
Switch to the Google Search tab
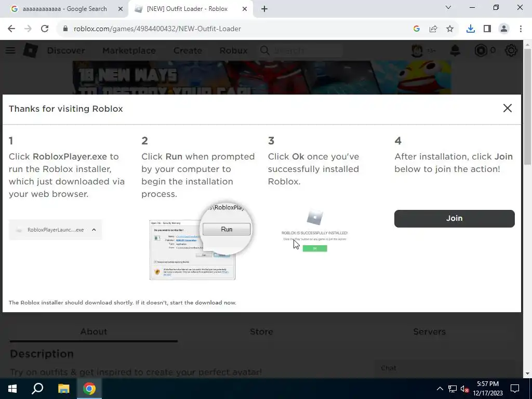(64, 9)
